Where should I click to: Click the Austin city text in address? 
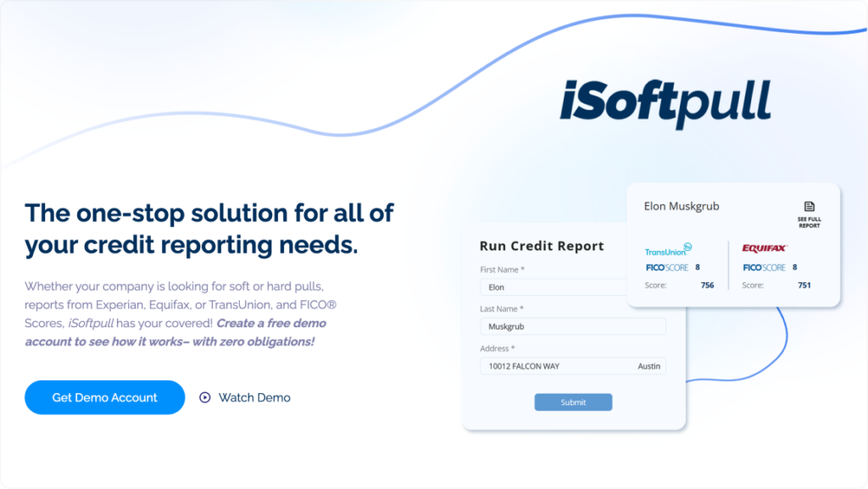648,366
